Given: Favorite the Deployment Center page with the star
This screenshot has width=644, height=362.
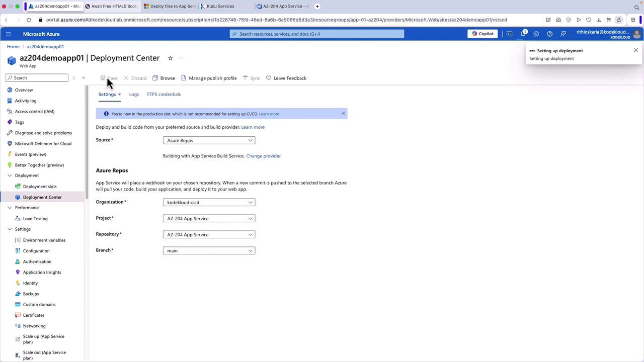Looking at the screenshot, I should [170, 58].
